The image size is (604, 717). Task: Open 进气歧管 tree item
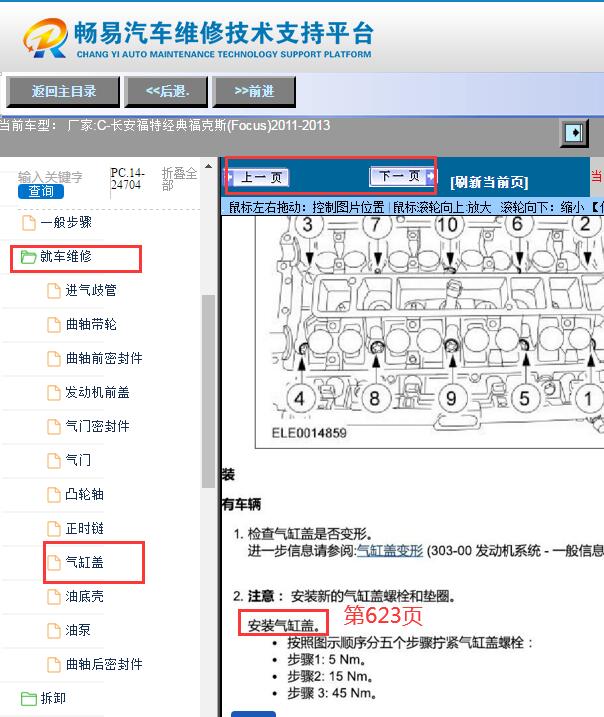point(91,290)
